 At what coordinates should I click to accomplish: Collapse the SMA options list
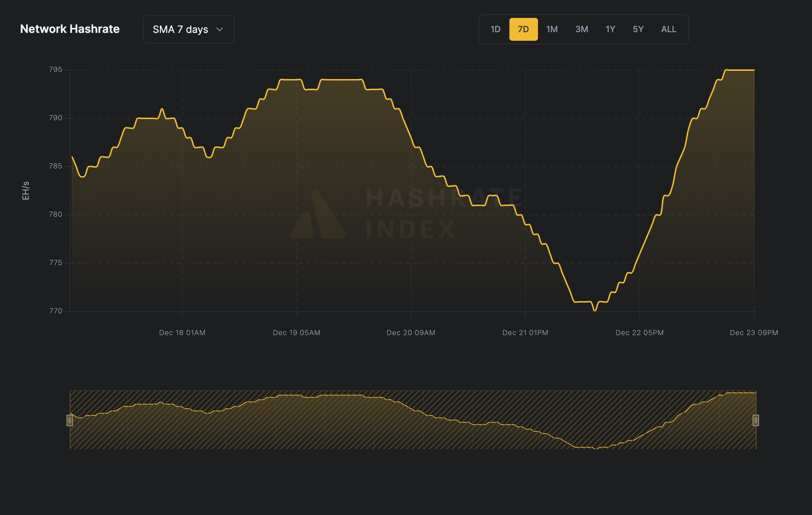tap(189, 29)
